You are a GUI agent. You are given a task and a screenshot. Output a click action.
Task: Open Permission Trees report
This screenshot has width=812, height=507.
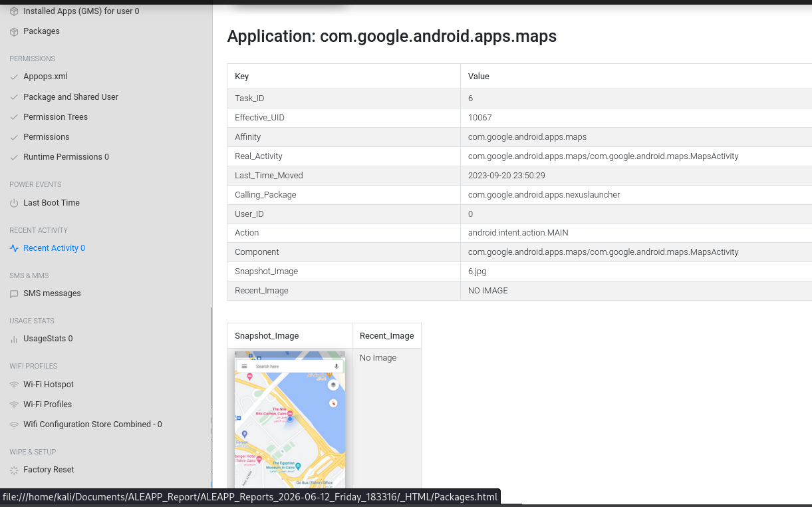pyautogui.click(x=55, y=117)
